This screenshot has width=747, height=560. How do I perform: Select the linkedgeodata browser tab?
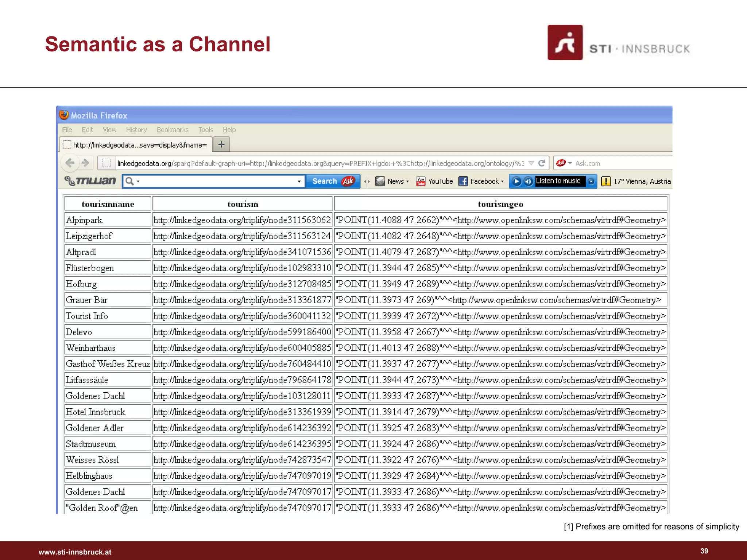tap(135, 144)
